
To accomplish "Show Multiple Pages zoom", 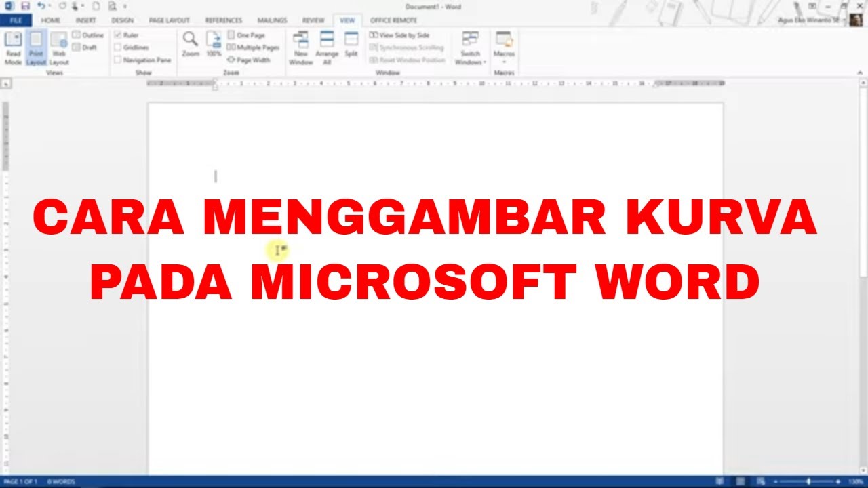I will 253,47.
